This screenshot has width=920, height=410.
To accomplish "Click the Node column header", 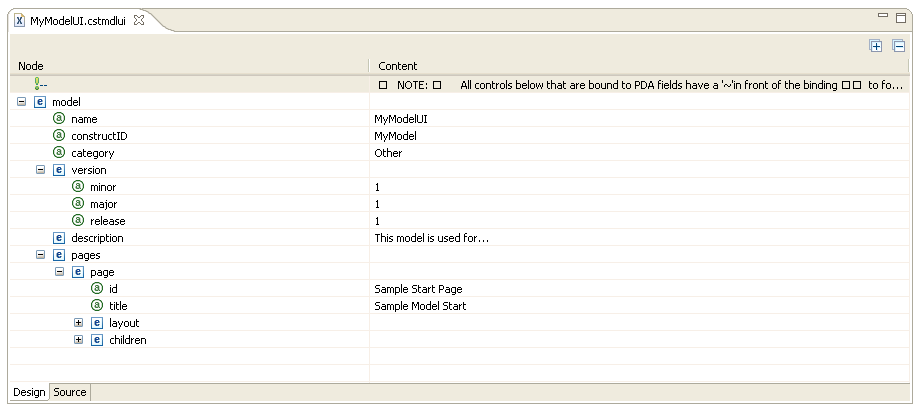I will [x=31, y=66].
